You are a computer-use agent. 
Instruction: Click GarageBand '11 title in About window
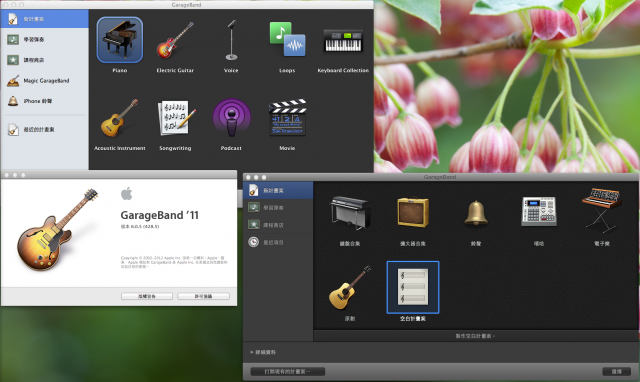tap(160, 215)
